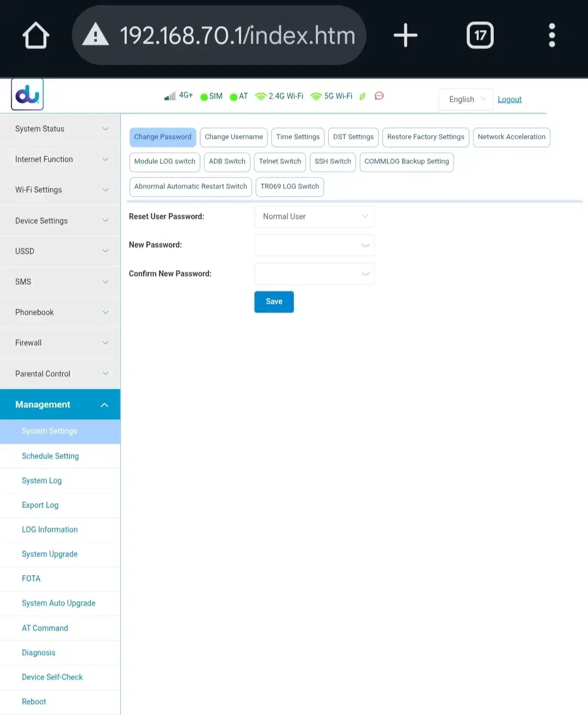Click the 5G Wi-Fi status icon

coord(316,96)
